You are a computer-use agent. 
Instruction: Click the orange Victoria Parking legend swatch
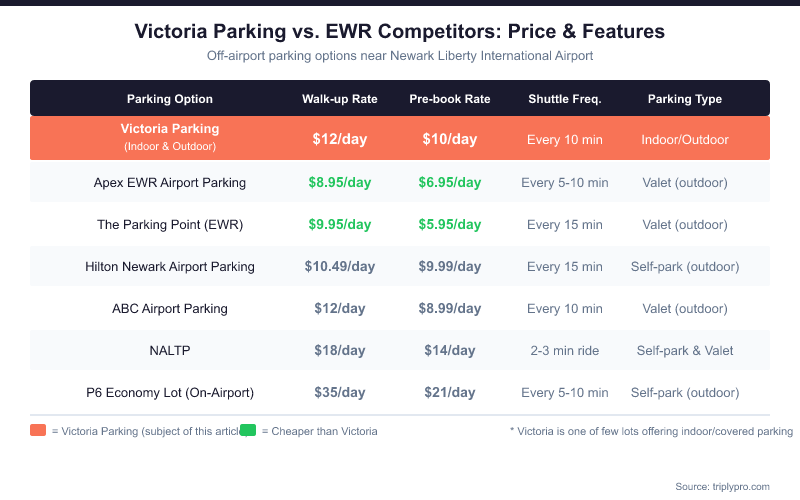pos(38,431)
